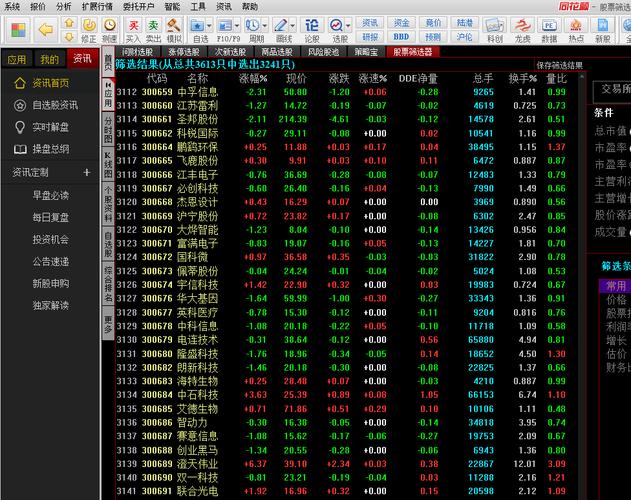Click the BBD toolbar button
The width and height of the screenshot is (631, 500).
[401, 37]
